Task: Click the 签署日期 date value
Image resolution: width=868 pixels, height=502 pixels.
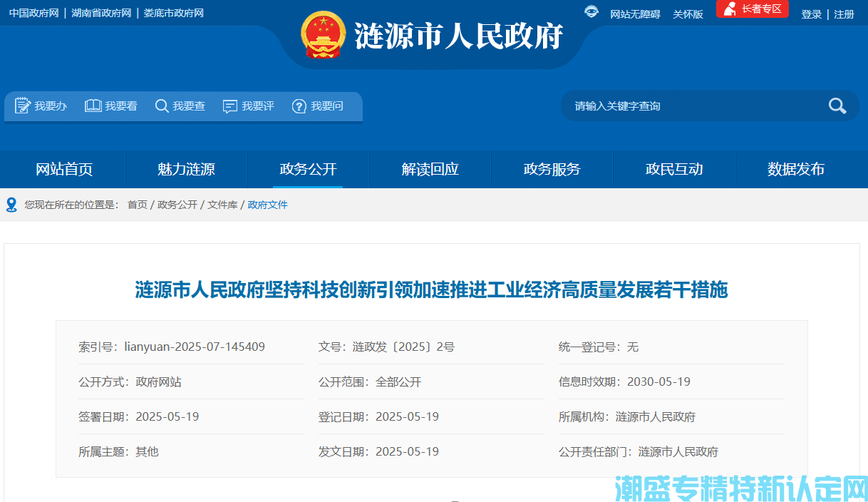Action: point(167,416)
